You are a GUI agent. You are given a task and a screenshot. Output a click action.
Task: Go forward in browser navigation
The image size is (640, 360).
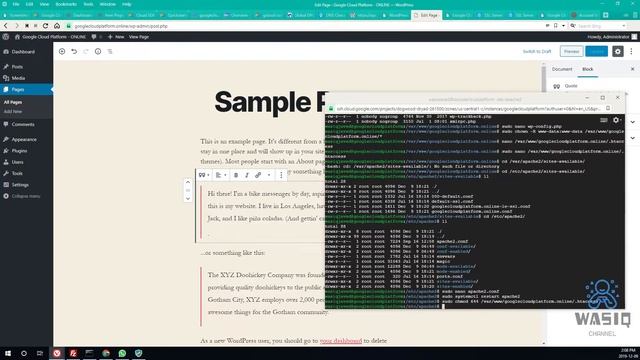pos(16,26)
